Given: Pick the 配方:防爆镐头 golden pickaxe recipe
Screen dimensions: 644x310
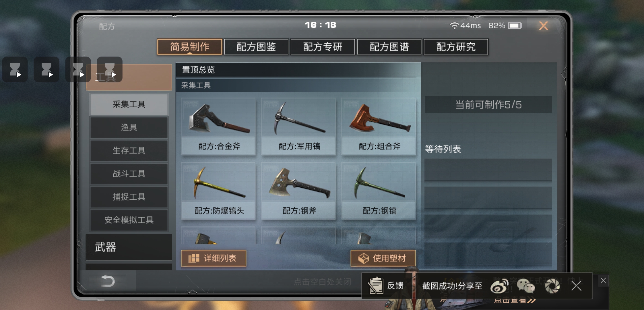Looking at the screenshot, I should pos(218,191).
